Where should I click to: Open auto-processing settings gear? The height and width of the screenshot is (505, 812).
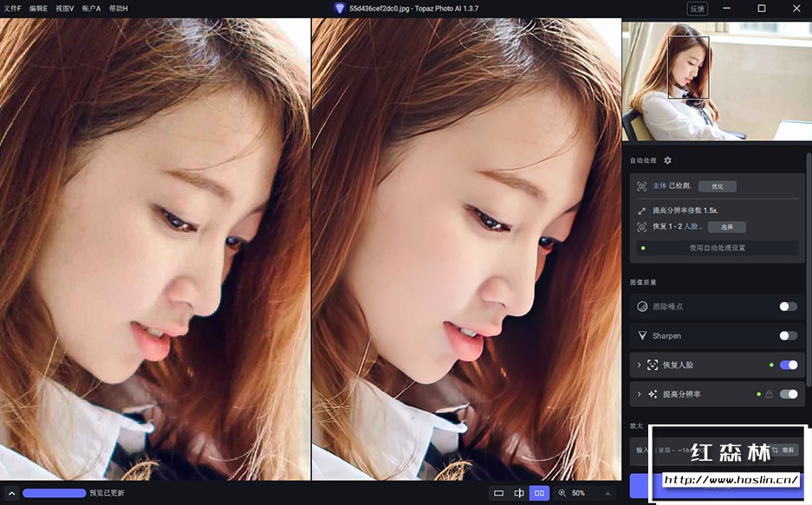[667, 160]
